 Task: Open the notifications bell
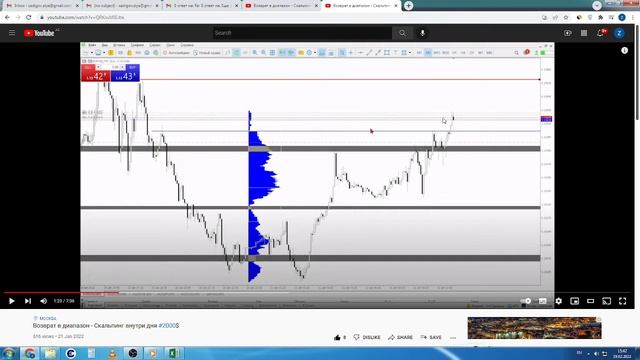pos(601,33)
